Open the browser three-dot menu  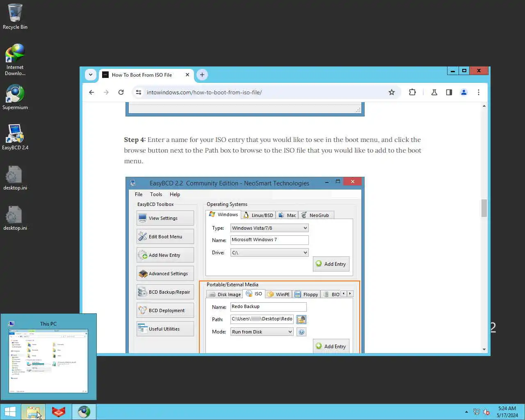coord(479,92)
